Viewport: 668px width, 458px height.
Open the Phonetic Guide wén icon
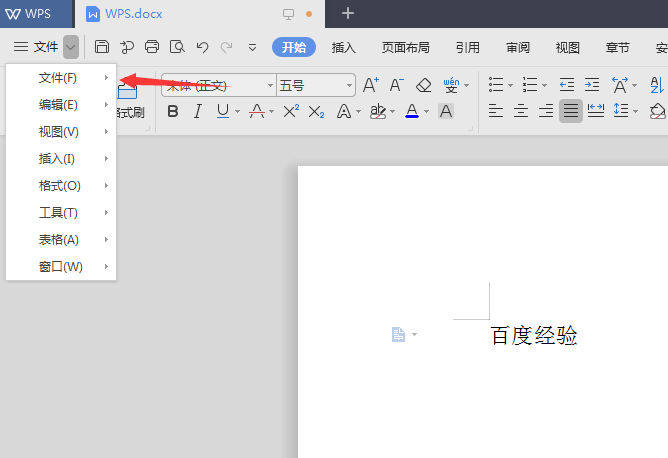tap(451, 85)
